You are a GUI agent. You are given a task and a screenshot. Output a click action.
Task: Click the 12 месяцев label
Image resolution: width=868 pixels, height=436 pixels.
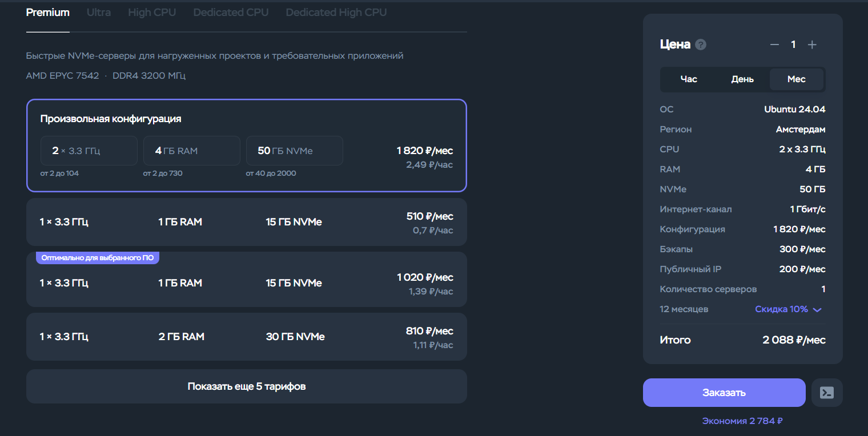pyautogui.click(x=684, y=309)
